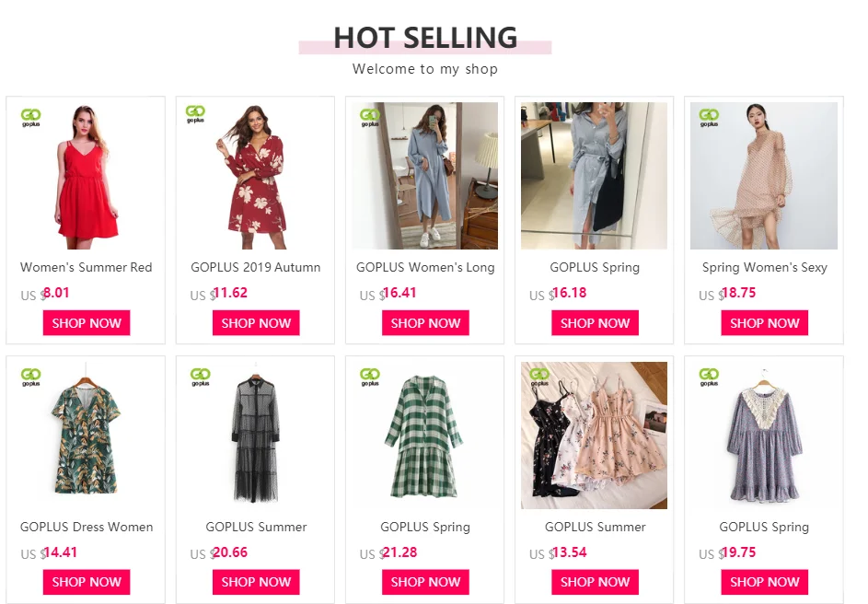Viewport: 868px width, 604px height.
Task: Click GO plus logo on green plaid dress
Action: pyautogui.click(x=370, y=377)
